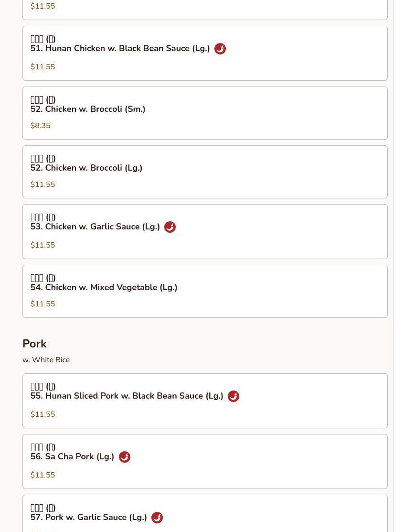The image size is (403, 532).
Task: Click $11.55 price on Hunan Sliced Pork
Action: click(42, 414)
